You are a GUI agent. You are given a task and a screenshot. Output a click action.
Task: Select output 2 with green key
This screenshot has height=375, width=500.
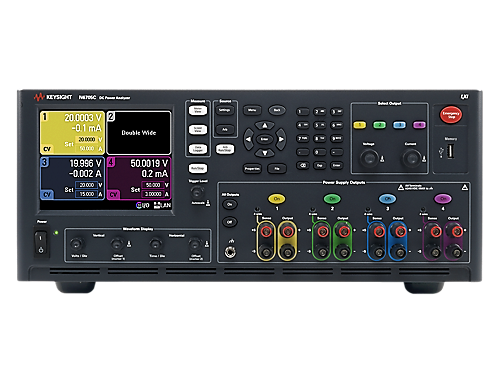[379, 125]
